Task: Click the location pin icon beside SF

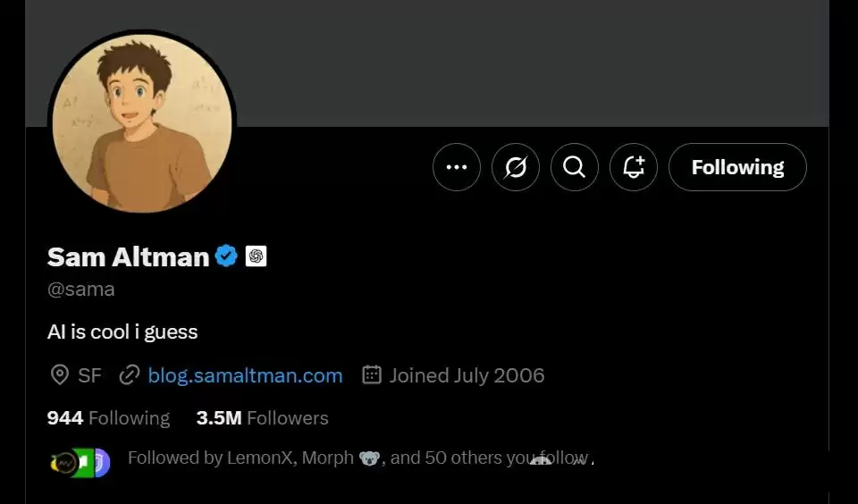Action: [x=59, y=375]
